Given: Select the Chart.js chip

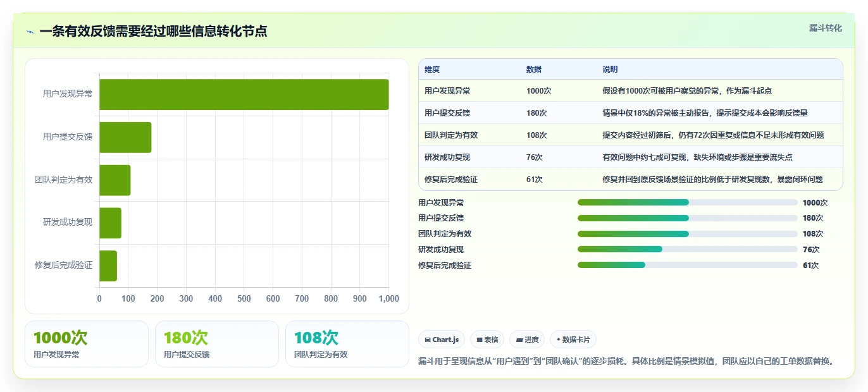Looking at the screenshot, I should 442,340.
